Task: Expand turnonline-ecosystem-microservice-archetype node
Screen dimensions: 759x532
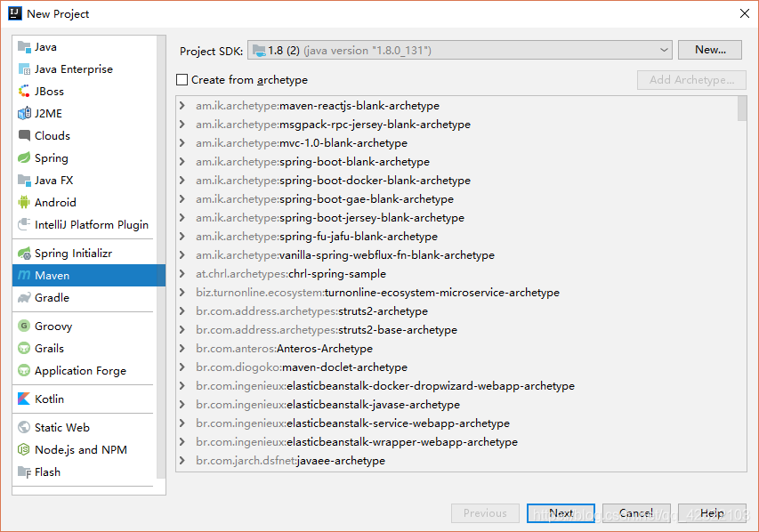Action: click(x=182, y=293)
